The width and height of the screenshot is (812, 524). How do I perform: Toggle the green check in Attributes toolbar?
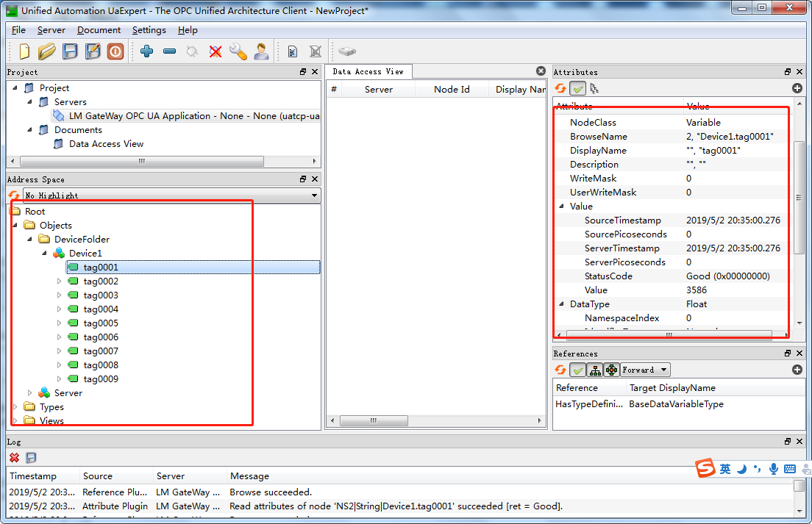(x=578, y=88)
